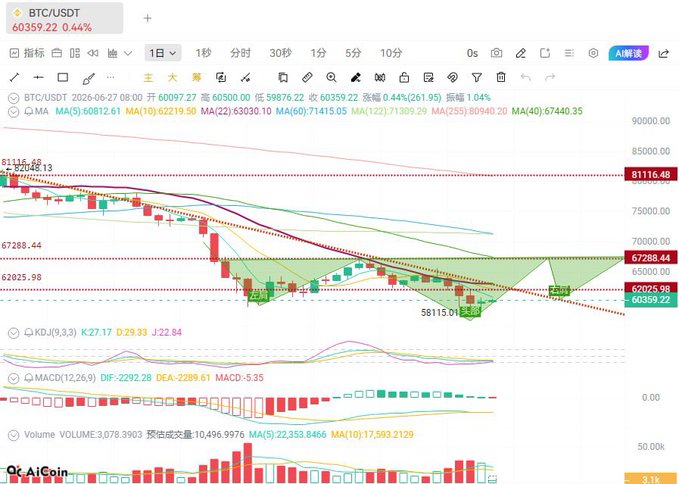Show more drawing tools (ellipsis)
This screenshot has width=679, height=484.
click(x=111, y=77)
